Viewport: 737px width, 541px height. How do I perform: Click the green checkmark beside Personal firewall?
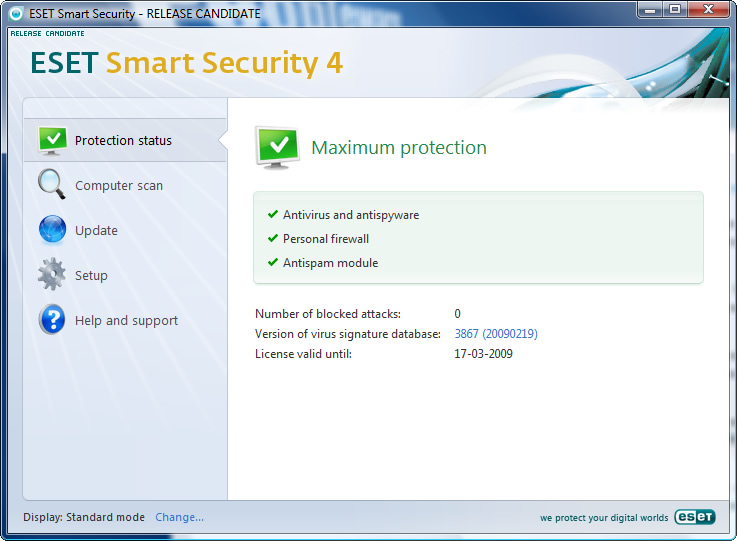click(273, 238)
